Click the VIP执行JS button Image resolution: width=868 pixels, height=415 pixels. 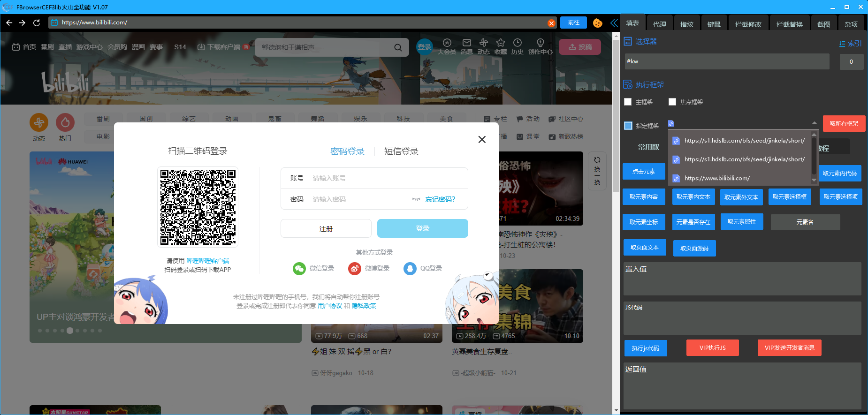pos(712,347)
